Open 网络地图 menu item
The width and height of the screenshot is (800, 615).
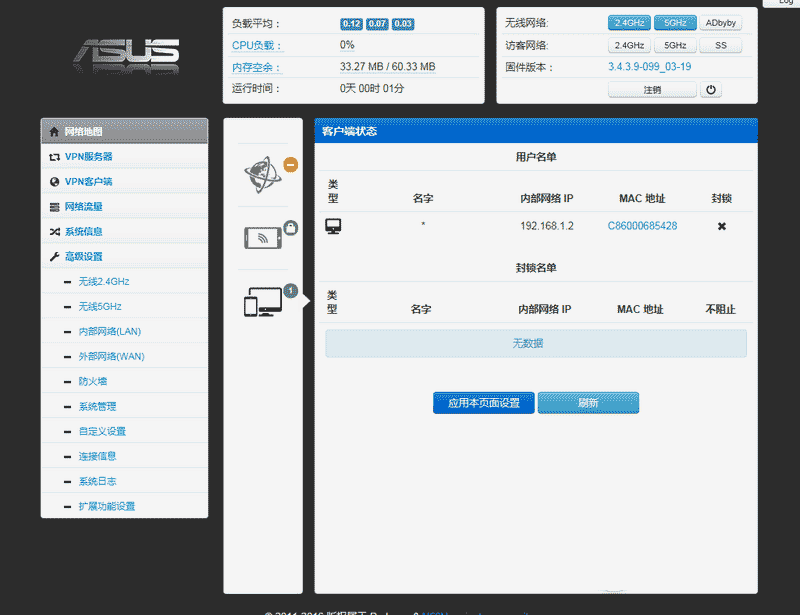pyautogui.click(x=124, y=131)
